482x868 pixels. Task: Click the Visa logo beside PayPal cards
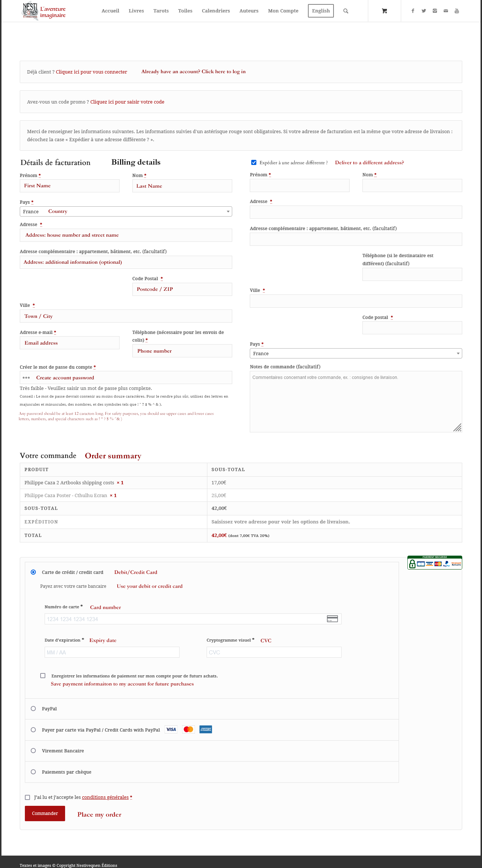[x=171, y=729]
